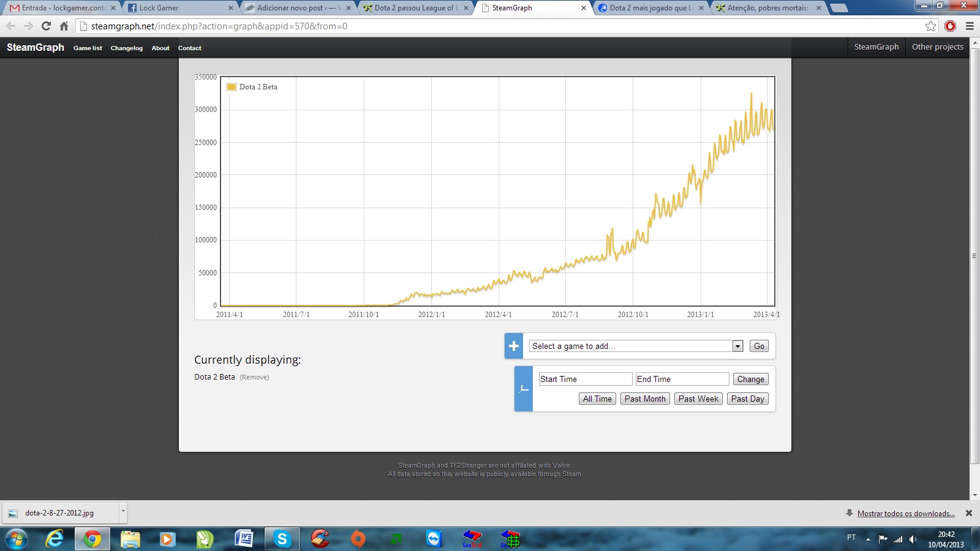980x551 pixels.
Task: Open the Game list menu item
Action: (88, 48)
